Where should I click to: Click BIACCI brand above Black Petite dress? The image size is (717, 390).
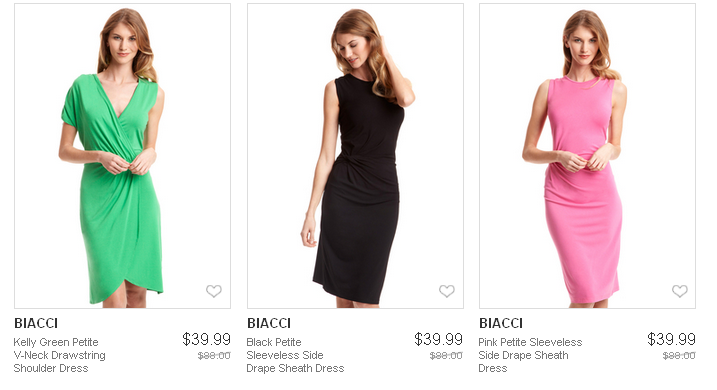269,323
